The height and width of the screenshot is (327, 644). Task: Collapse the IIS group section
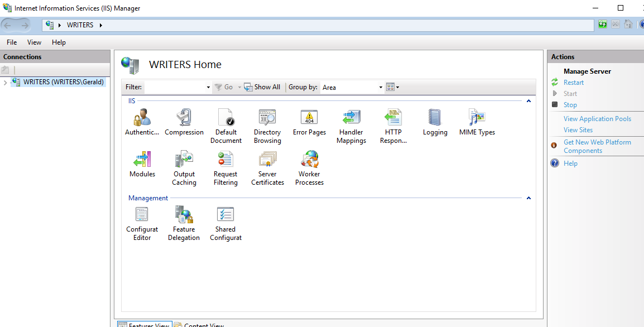(x=528, y=101)
